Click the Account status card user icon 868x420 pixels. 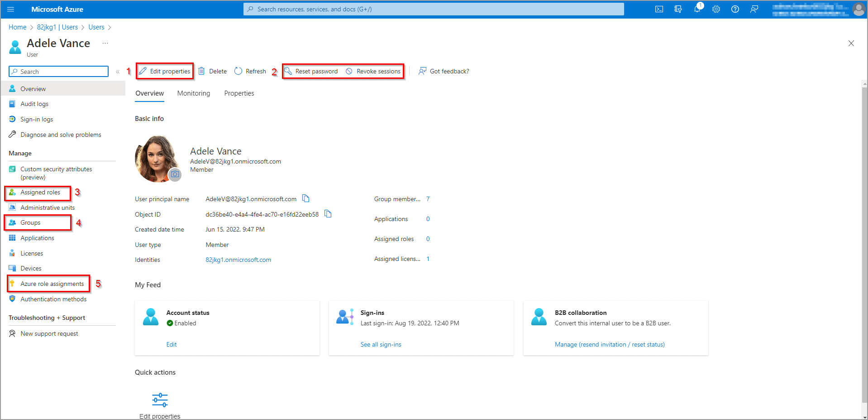pyautogui.click(x=151, y=317)
